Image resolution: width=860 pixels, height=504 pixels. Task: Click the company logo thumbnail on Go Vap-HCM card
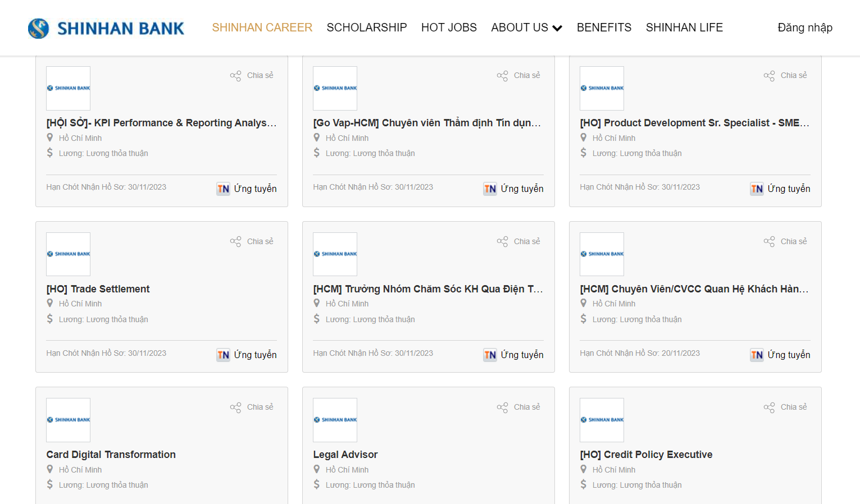335,88
